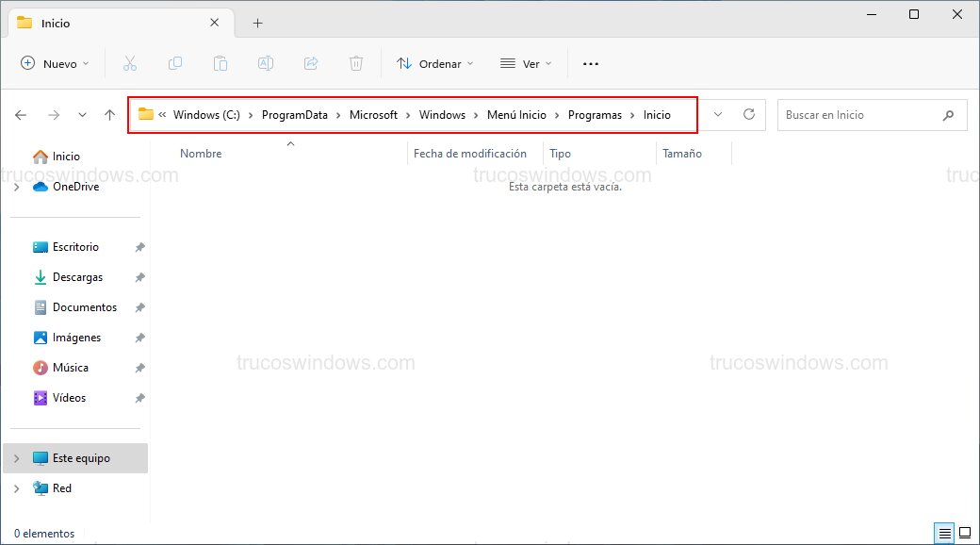Cut the selection using the scissors icon
The height and width of the screenshot is (545, 980).
pyautogui.click(x=130, y=62)
